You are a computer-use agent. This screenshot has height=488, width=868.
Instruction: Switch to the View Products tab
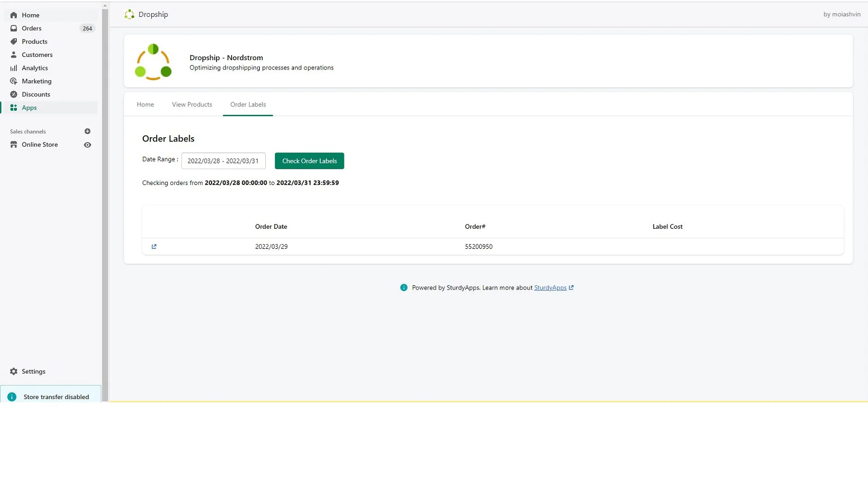pyautogui.click(x=192, y=105)
